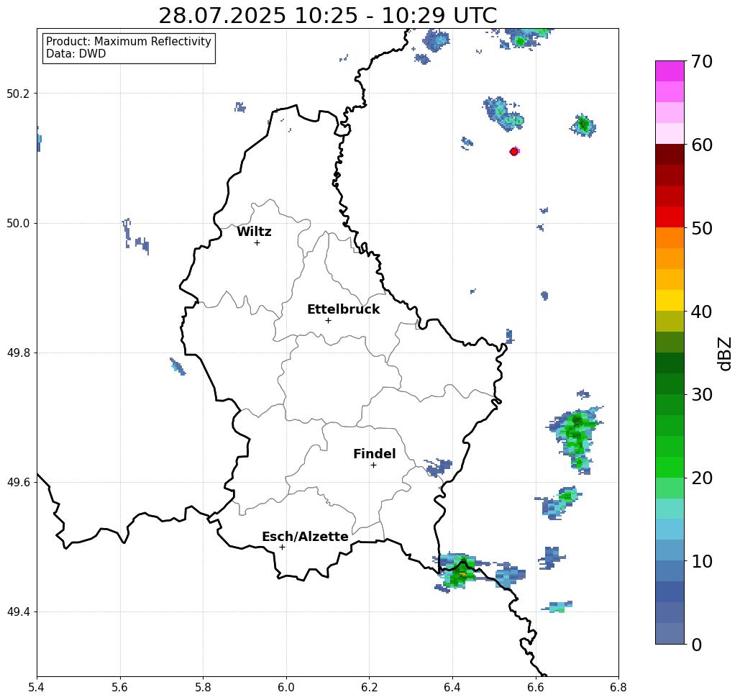This screenshot has height=700, width=740.
Task: Click the 5.4 longitude tick label
Action: pos(37,687)
